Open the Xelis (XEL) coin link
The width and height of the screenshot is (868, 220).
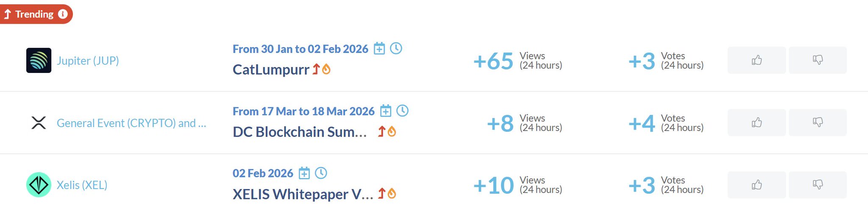[x=82, y=185]
